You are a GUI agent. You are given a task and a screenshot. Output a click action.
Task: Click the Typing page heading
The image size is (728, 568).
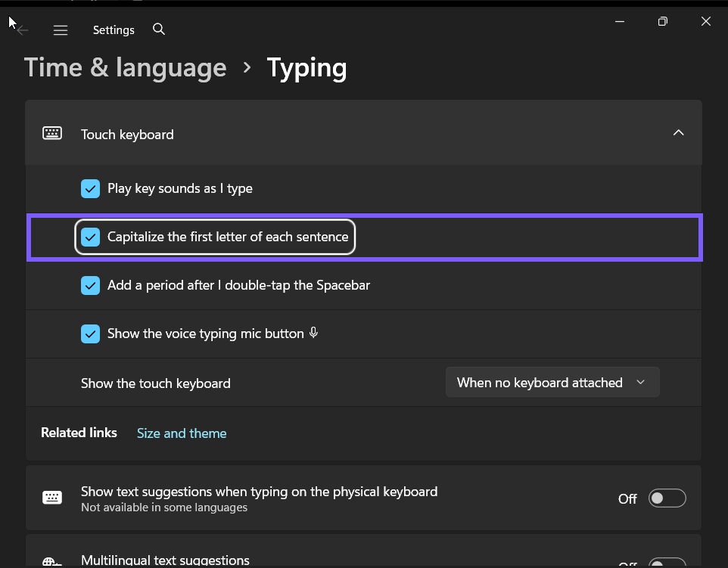tap(307, 69)
